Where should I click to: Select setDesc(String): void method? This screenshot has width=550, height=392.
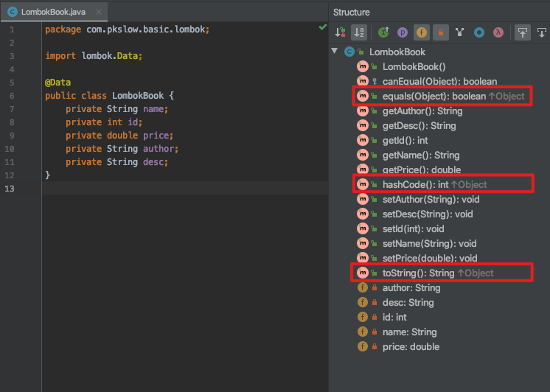pyautogui.click(x=428, y=214)
